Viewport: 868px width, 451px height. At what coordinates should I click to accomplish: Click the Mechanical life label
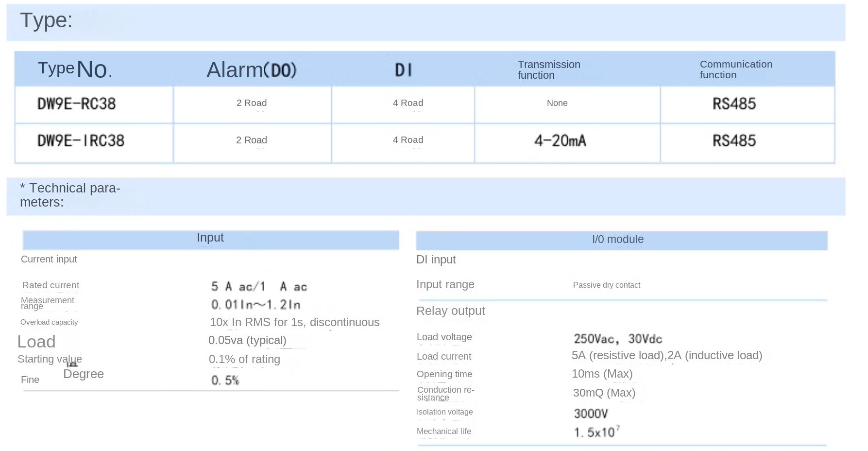(x=444, y=432)
